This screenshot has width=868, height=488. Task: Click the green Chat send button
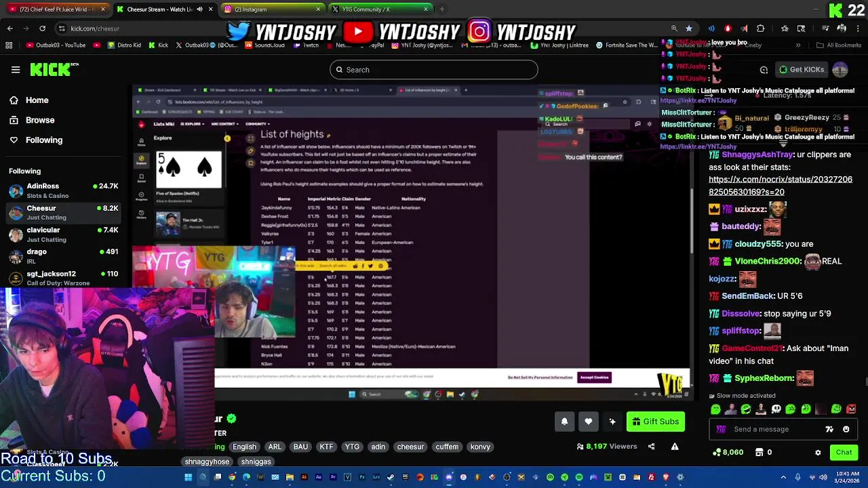click(x=844, y=452)
